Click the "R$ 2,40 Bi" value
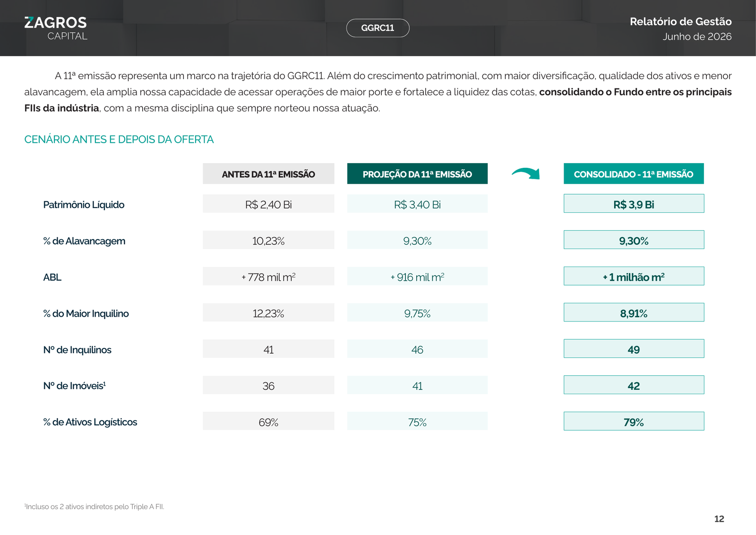The image size is (756, 535). 268,205
